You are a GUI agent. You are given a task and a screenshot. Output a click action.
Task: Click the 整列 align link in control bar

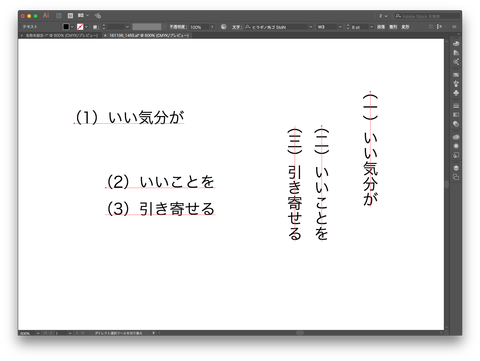pyautogui.click(x=393, y=27)
